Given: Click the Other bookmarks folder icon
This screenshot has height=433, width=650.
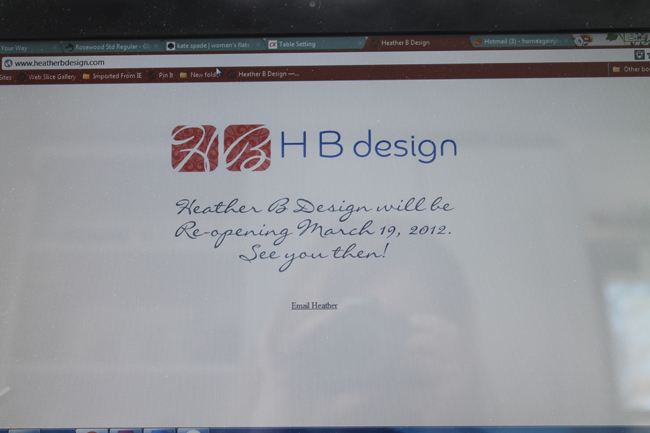Looking at the screenshot, I should coord(616,69).
